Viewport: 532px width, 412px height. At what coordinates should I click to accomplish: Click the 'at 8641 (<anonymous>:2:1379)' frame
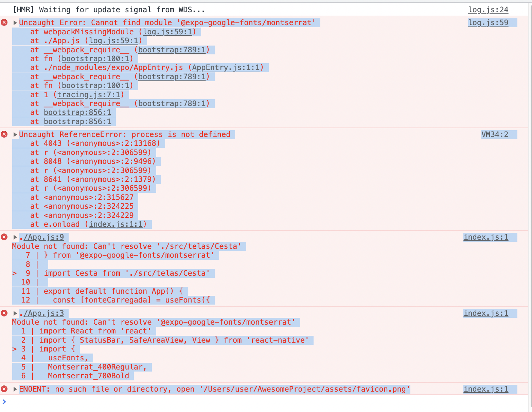[x=93, y=179]
